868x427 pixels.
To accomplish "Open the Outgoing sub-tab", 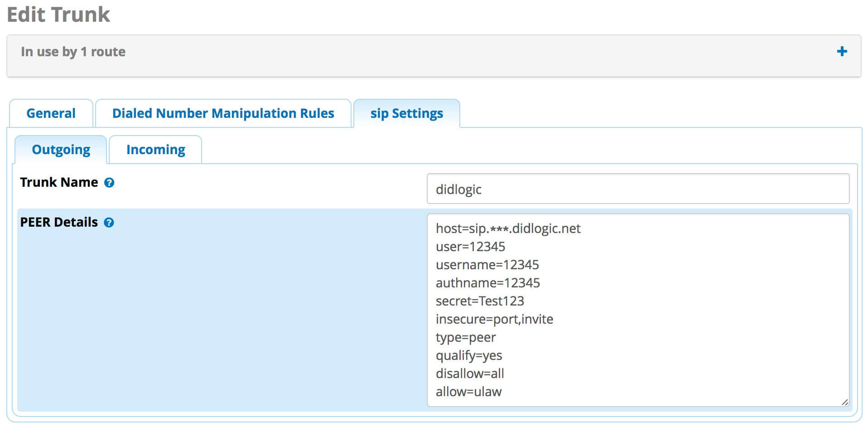I will pyautogui.click(x=61, y=150).
